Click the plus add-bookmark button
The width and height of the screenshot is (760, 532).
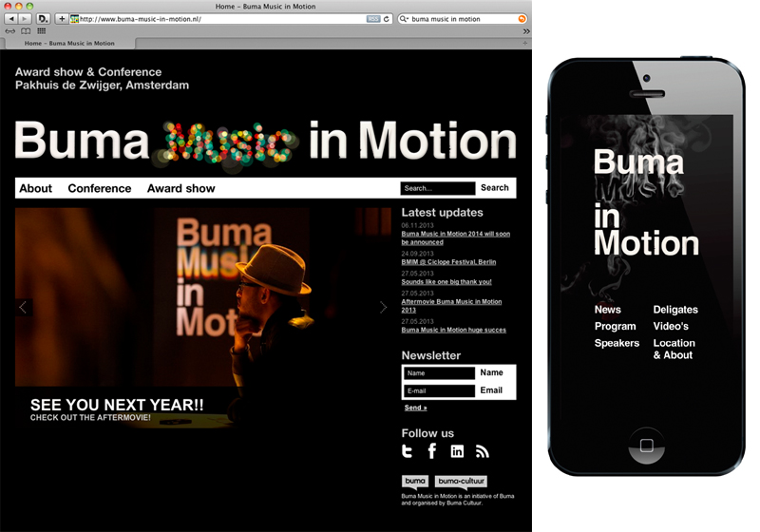62,19
